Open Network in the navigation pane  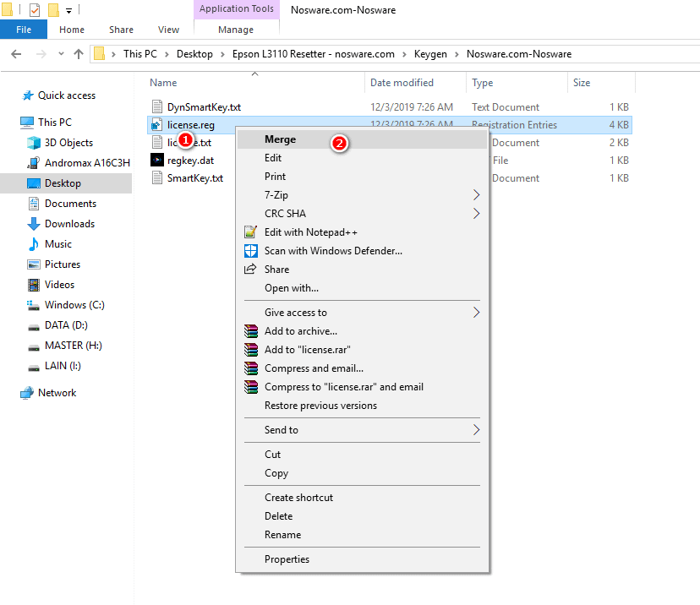pyautogui.click(x=57, y=393)
